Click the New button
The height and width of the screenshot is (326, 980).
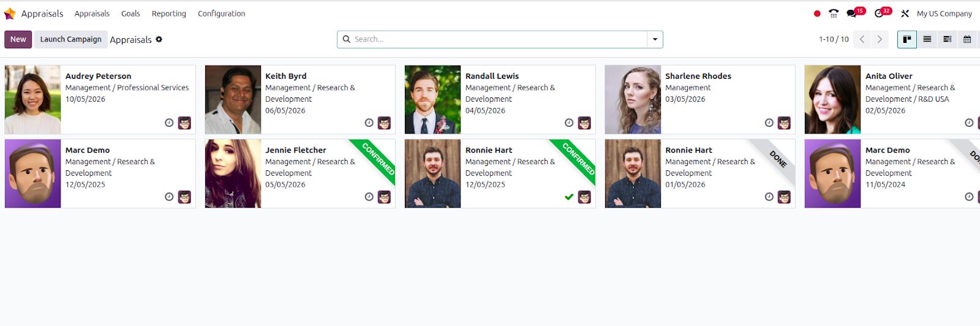click(18, 39)
